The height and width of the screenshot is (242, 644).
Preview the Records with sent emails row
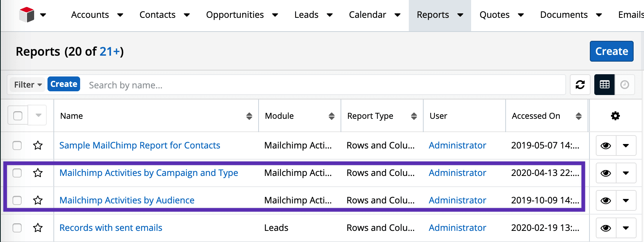(x=606, y=228)
